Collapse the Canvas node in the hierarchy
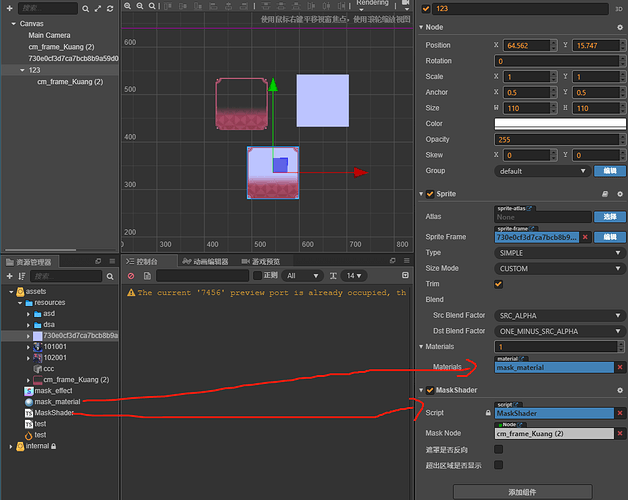The height and width of the screenshot is (500, 628). pos(14,24)
